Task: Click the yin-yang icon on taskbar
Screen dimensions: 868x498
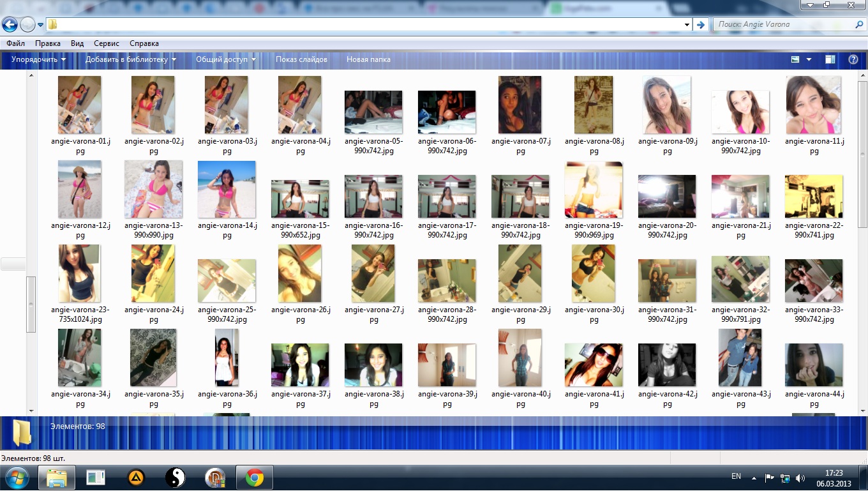Action: (175, 478)
